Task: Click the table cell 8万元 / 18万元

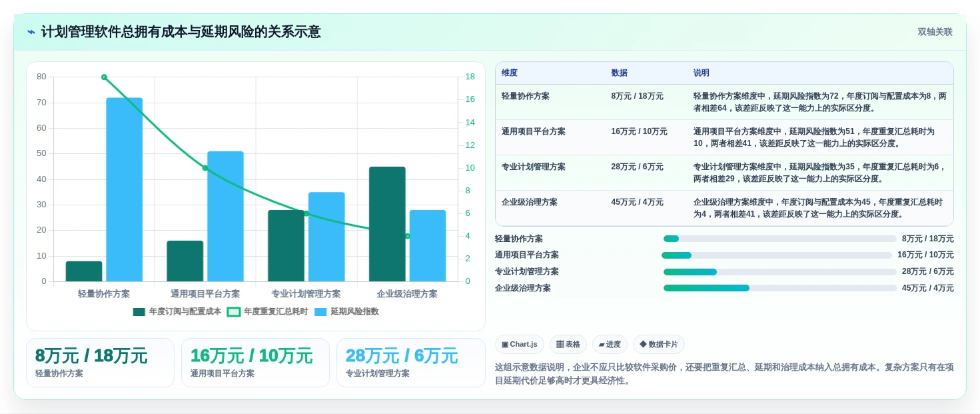Action: point(637,96)
